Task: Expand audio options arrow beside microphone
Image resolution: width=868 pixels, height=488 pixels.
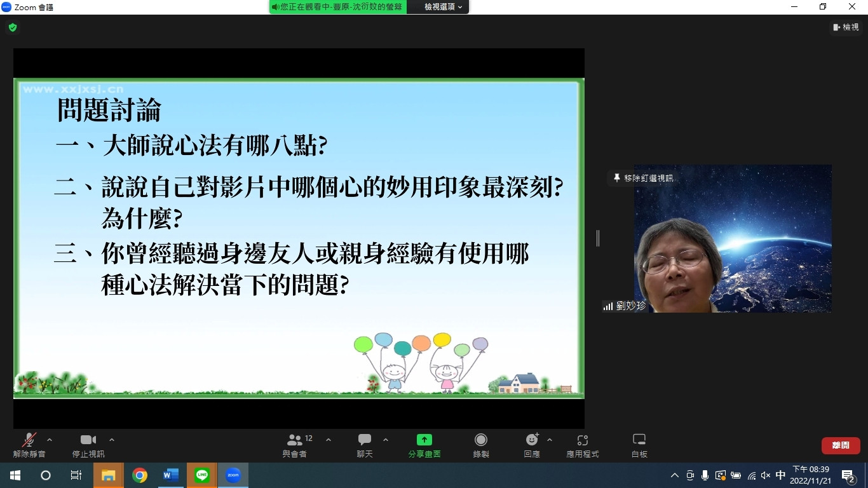Action: point(50,440)
